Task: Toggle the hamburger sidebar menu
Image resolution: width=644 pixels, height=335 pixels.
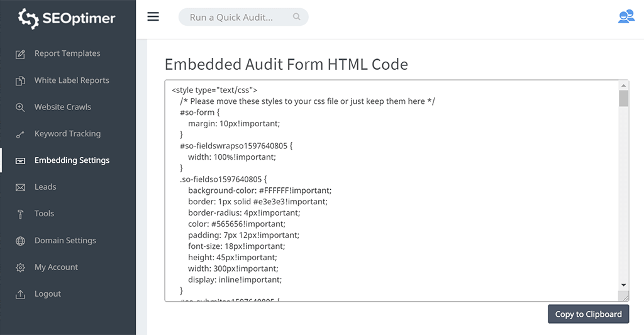Action: [x=153, y=17]
